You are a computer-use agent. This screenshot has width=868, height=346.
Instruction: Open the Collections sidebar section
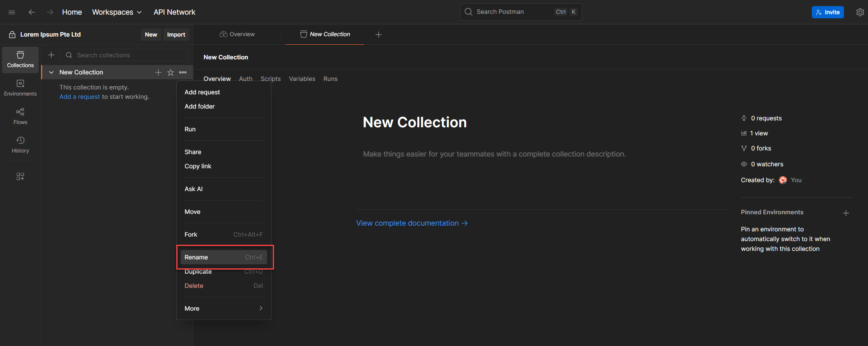20,60
